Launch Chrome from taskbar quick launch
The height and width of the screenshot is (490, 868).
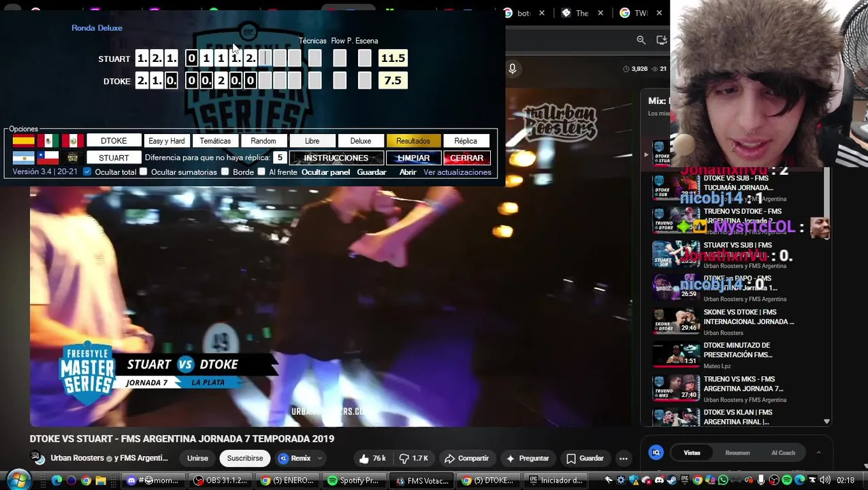(x=86, y=480)
